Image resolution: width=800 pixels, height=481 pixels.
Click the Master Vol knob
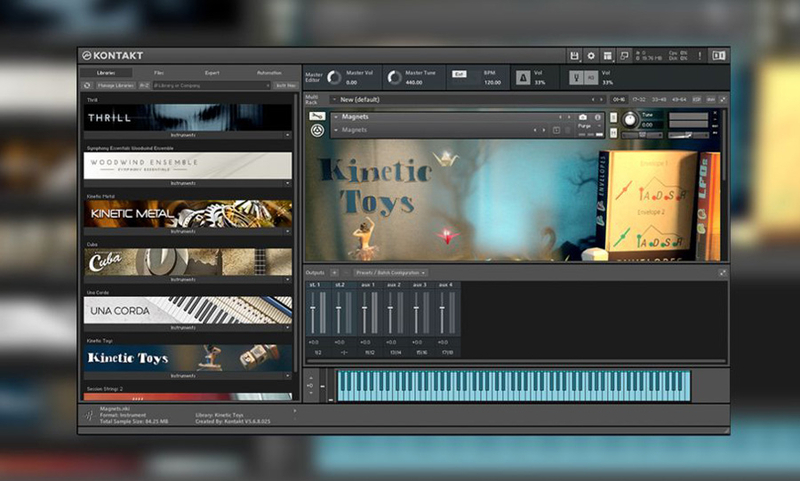click(334, 78)
